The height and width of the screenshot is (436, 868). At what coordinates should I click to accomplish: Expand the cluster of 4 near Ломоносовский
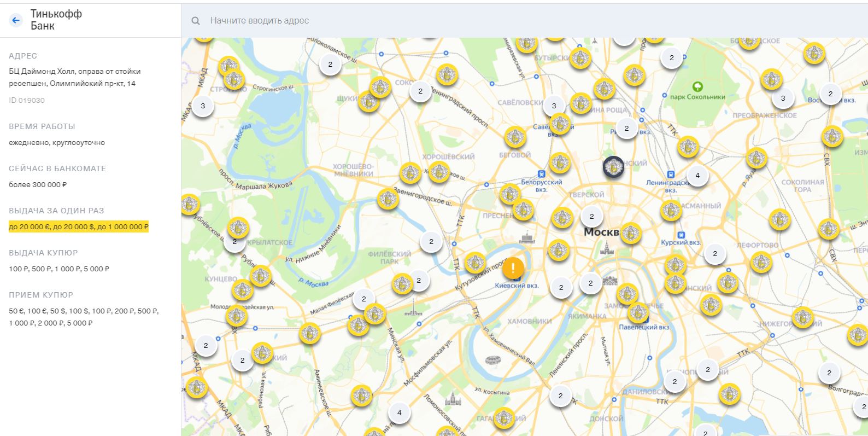pyautogui.click(x=399, y=412)
